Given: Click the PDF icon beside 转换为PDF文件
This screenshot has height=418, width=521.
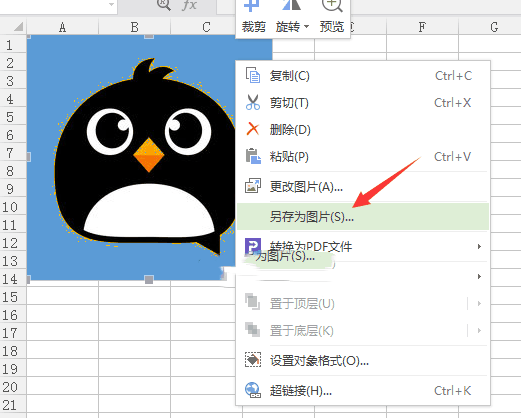Looking at the screenshot, I should pyautogui.click(x=253, y=246).
